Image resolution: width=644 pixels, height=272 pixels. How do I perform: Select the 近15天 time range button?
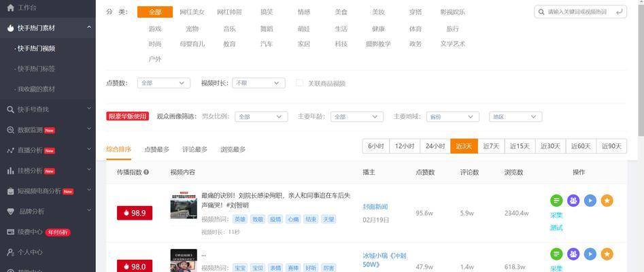[520, 146]
